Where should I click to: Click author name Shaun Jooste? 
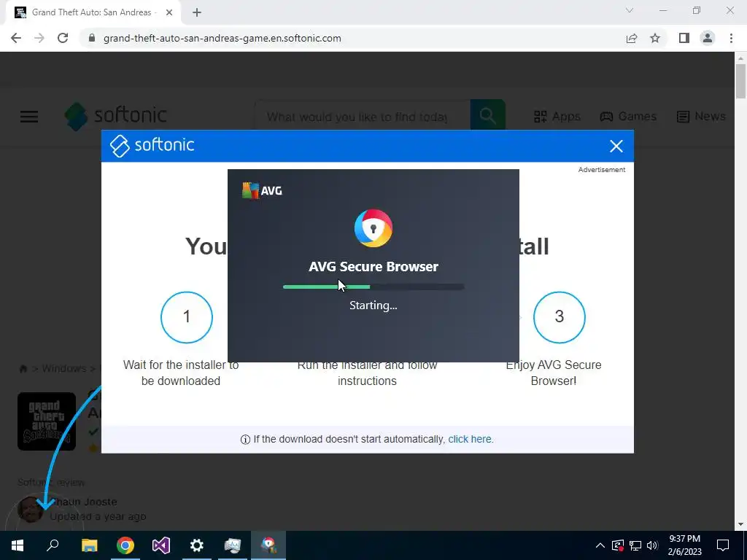click(84, 502)
